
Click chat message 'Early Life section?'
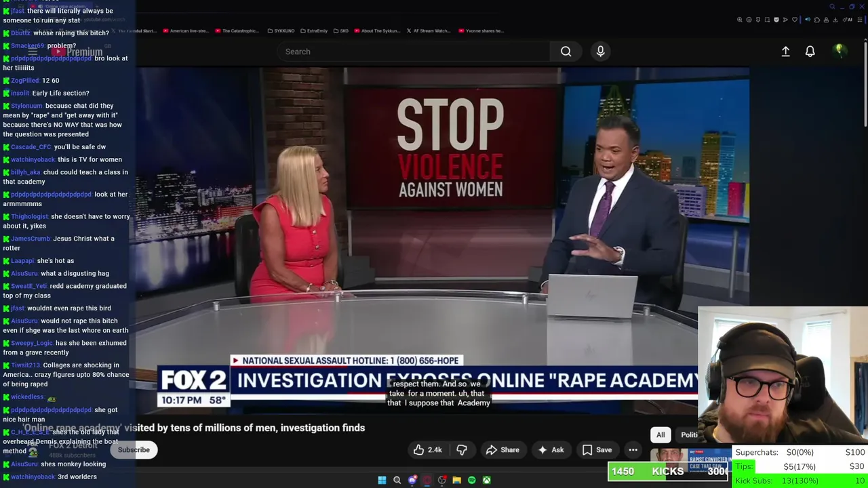(60, 94)
